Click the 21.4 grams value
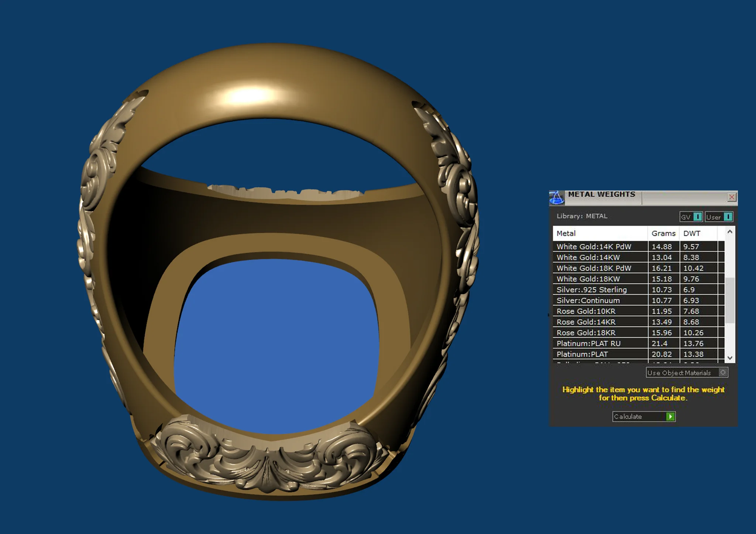 point(659,343)
